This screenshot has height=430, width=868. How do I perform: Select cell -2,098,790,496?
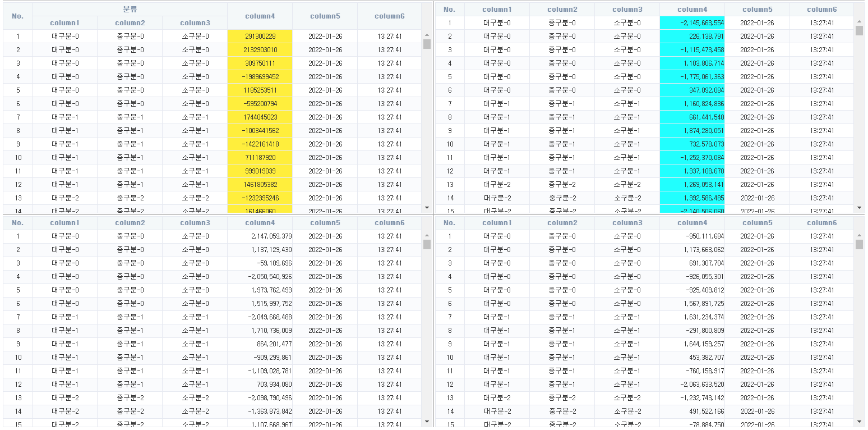pos(260,398)
